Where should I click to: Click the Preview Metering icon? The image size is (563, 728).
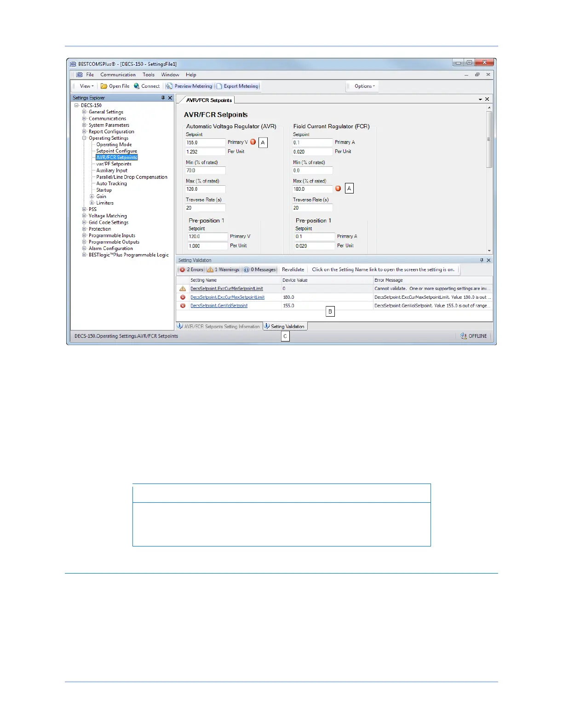(x=170, y=86)
